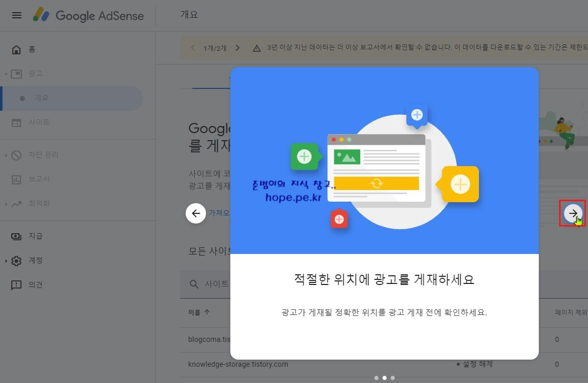The width and height of the screenshot is (588, 383).
Task: Click the 계정 gear icon
Action: point(16,261)
